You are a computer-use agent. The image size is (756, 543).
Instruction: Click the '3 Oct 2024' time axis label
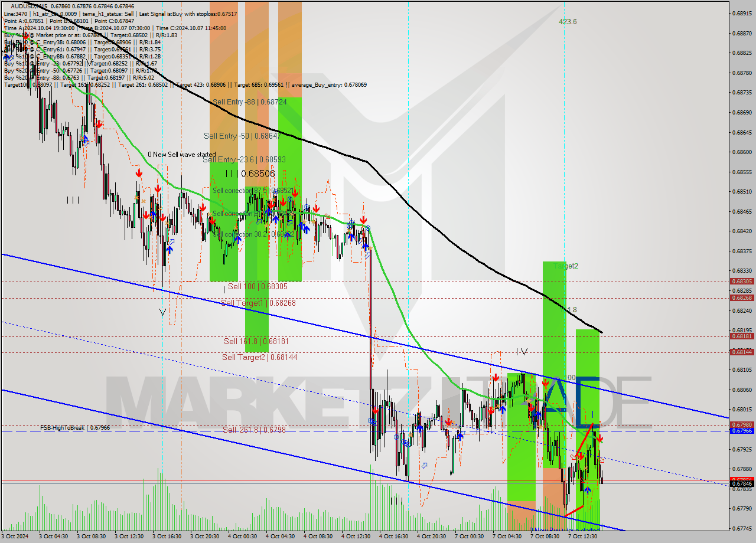(x=15, y=537)
